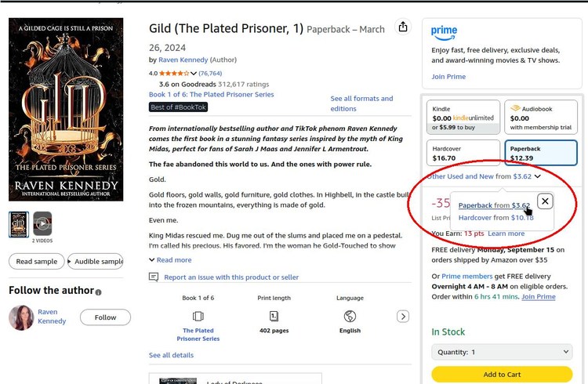Select the Audiobook format option
Viewport: 588px width, 384px height.
(x=540, y=118)
